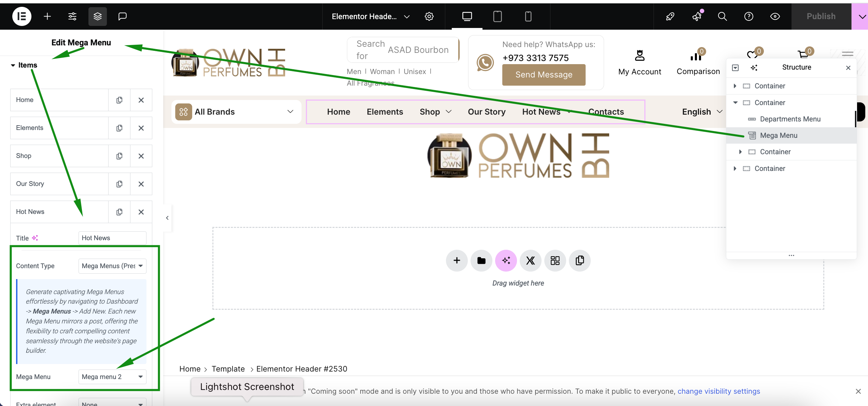Expand the first Container in Structure
Viewport: 868px width, 406px height.
735,86
